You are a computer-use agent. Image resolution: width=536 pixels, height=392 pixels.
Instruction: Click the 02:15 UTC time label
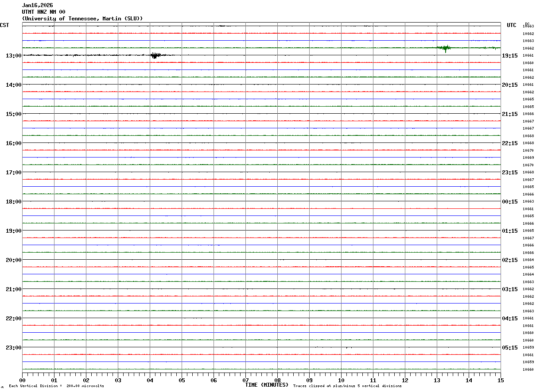(510, 260)
